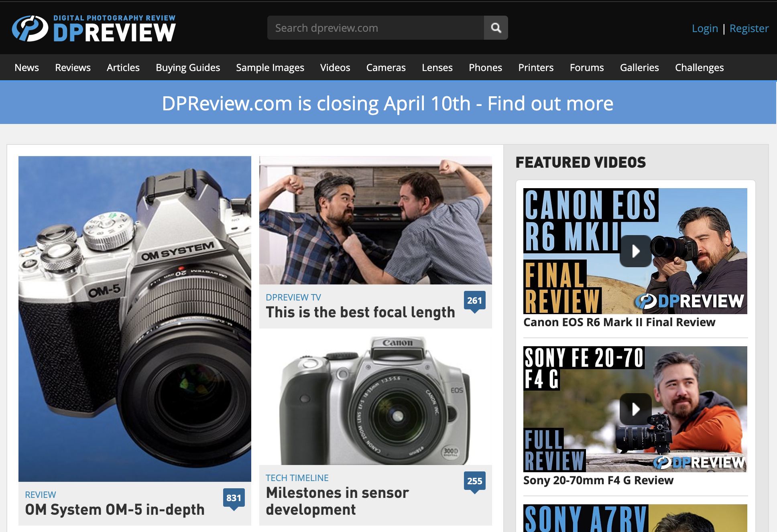The height and width of the screenshot is (532, 777).
Task: Open the Canon EOS 300D camera image
Action: pyautogui.click(x=376, y=401)
